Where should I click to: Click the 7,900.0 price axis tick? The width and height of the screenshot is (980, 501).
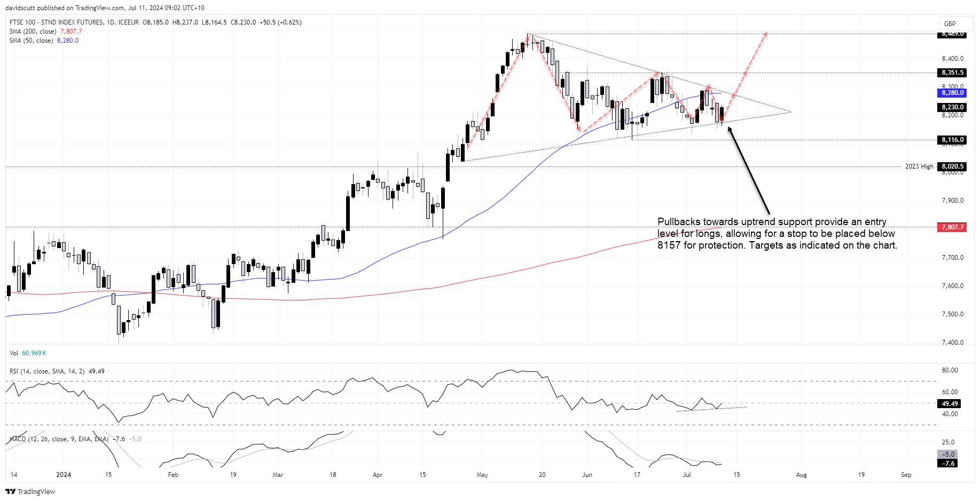pyautogui.click(x=952, y=201)
